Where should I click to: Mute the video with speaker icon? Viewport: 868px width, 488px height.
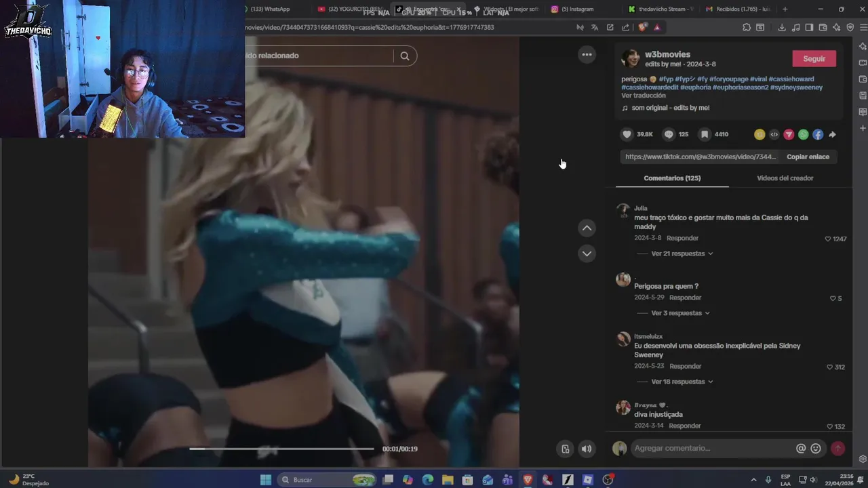[x=587, y=448]
